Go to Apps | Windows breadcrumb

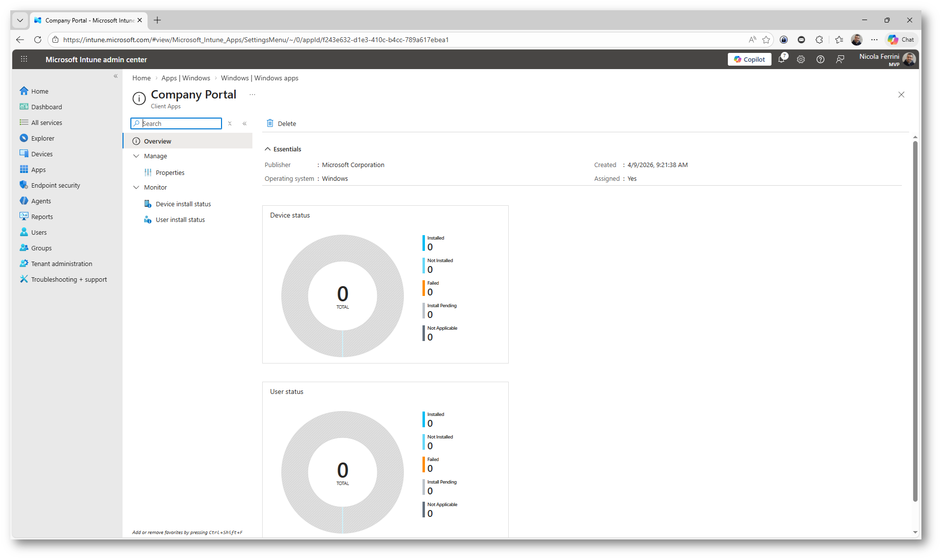coord(185,78)
